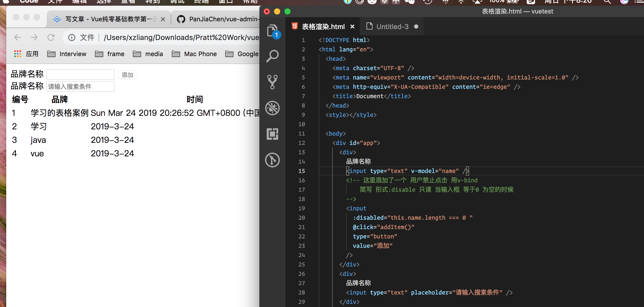The width and height of the screenshot is (644, 307).
Task: Open the Search panel in VS Code
Action: (272, 56)
